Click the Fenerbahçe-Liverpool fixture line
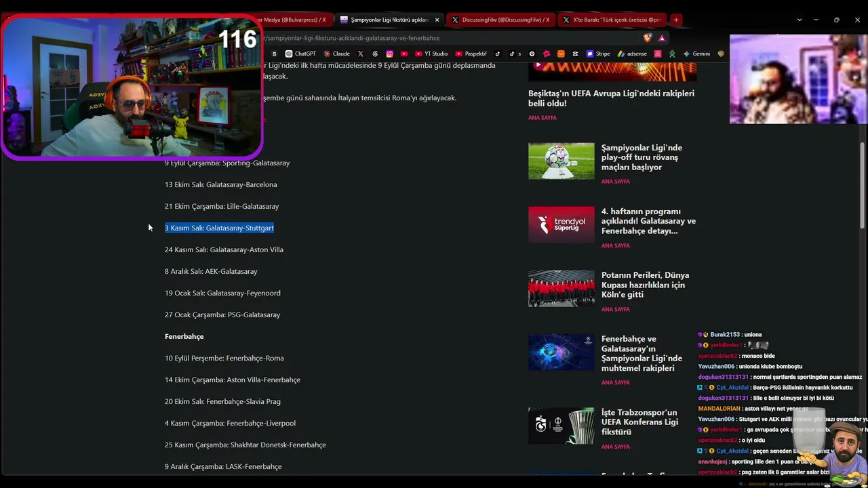This screenshot has height=488, width=868. [230, 423]
